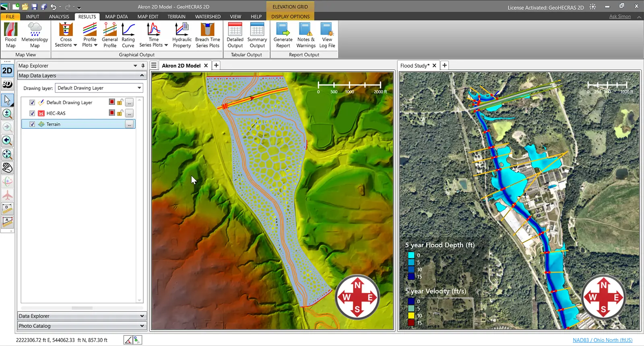Click the compass rose in Akron 2D Model map
This screenshot has width=644, height=346.
pyautogui.click(x=357, y=297)
